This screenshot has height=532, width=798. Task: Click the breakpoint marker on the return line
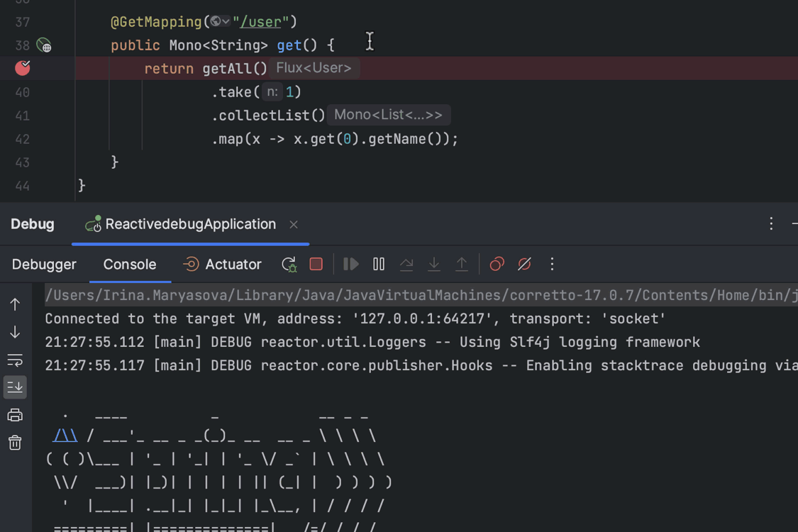(23, 67)
